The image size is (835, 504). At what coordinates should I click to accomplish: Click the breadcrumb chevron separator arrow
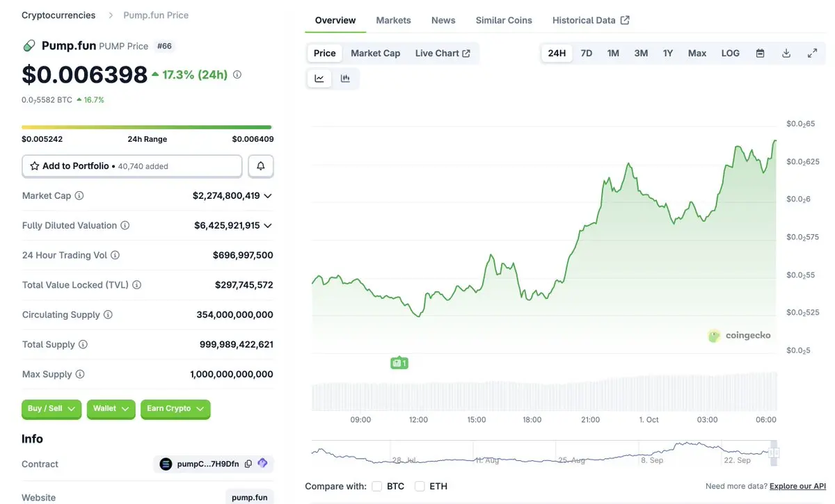pos(110,15)
